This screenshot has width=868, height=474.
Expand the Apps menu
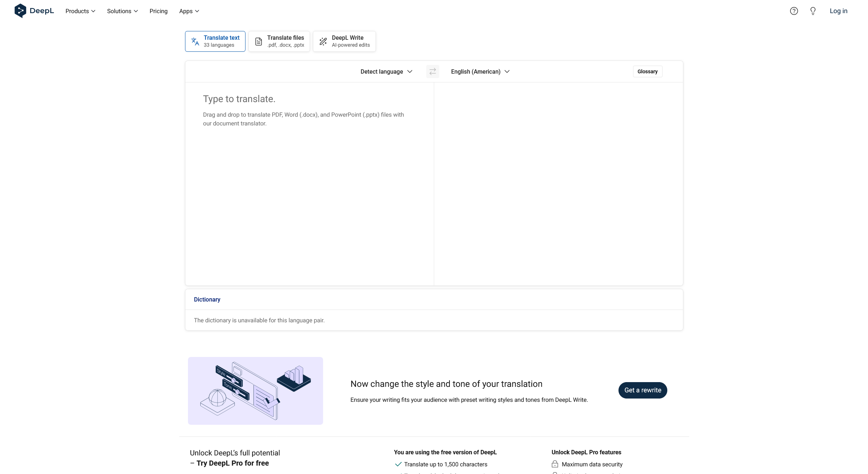click(189, 11)
